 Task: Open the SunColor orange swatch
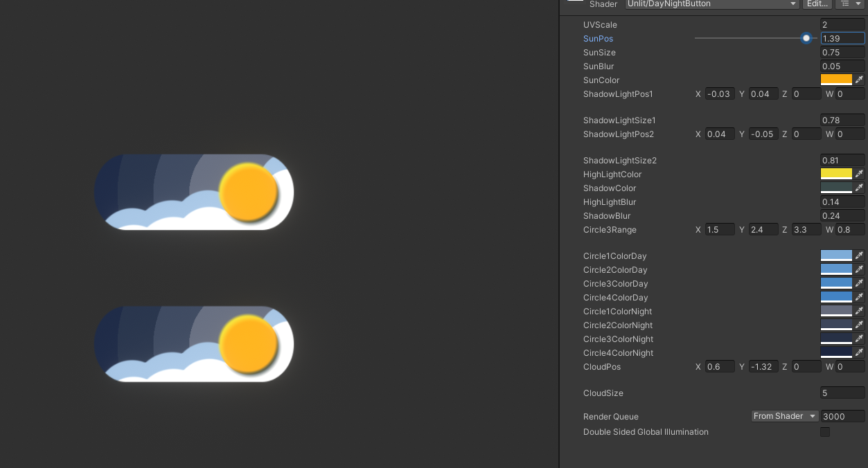tap(836, 80)
